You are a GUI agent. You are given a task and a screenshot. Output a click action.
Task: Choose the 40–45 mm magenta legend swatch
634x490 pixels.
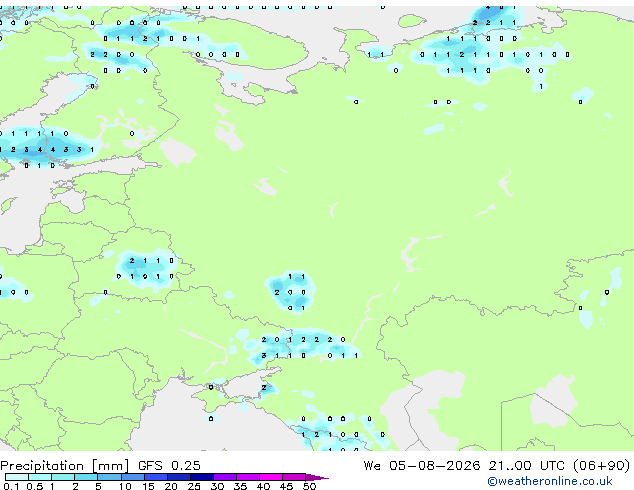click(271, 477)
